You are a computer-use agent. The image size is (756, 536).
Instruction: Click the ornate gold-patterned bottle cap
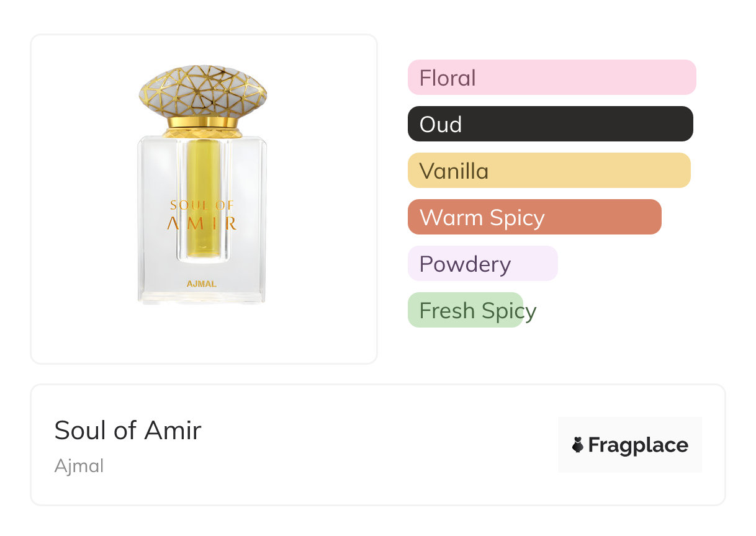pos(203,91)
